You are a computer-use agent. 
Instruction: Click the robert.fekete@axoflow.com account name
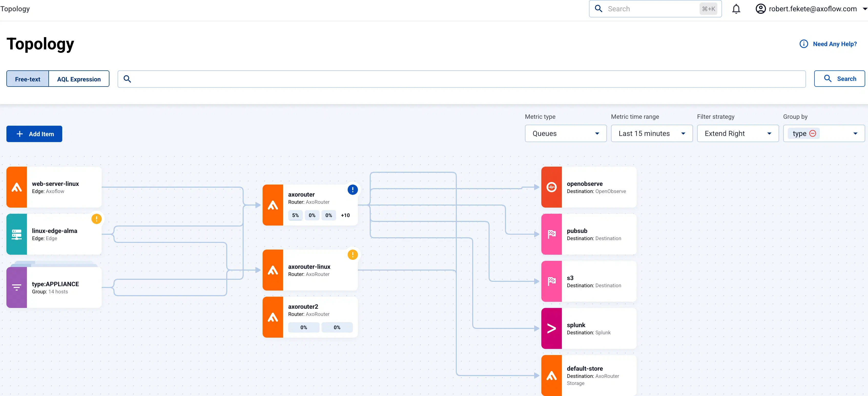coord(813,9)
